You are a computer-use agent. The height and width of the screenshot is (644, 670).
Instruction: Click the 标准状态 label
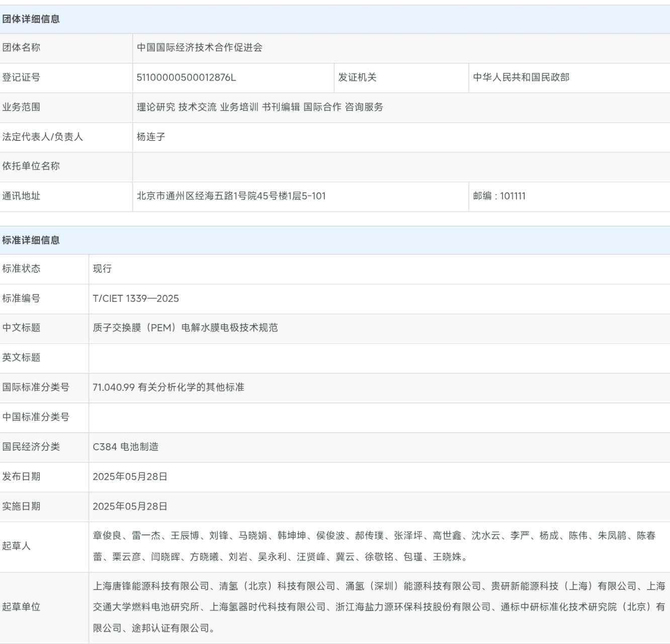pyautogui.click(x=21, y=268)
